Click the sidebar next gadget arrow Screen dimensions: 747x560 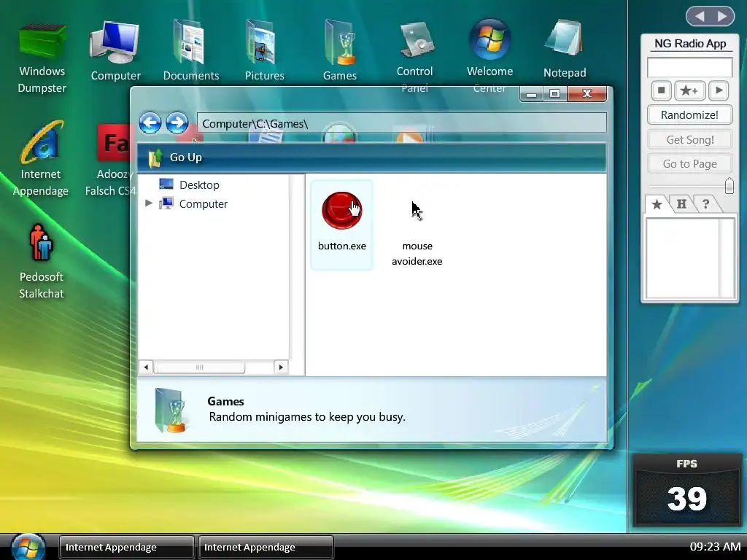pos(722,17)
